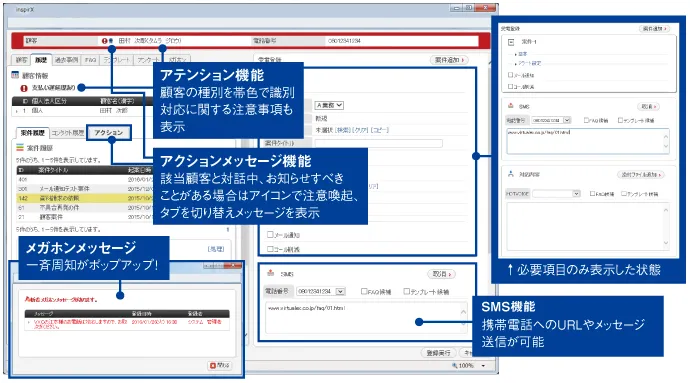
Task: Switch to the アクション tab
Action: [109, 133]
